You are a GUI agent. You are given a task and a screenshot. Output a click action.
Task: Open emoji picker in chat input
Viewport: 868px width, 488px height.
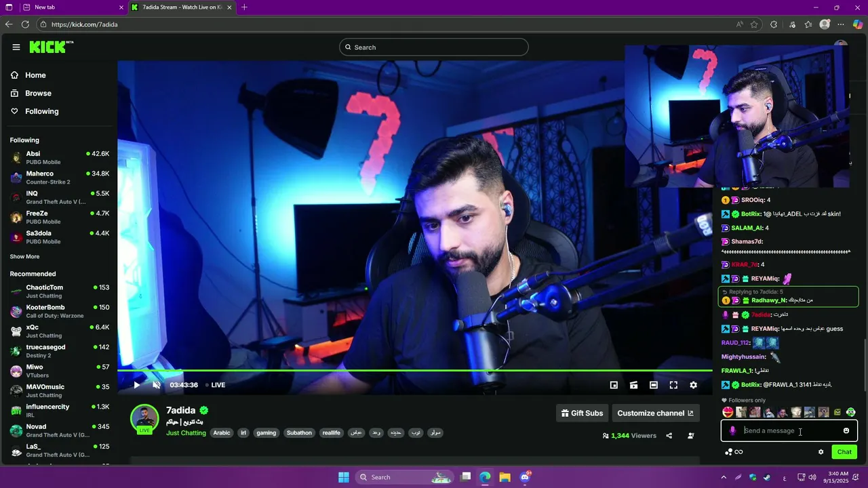click(x=846, y=430)
